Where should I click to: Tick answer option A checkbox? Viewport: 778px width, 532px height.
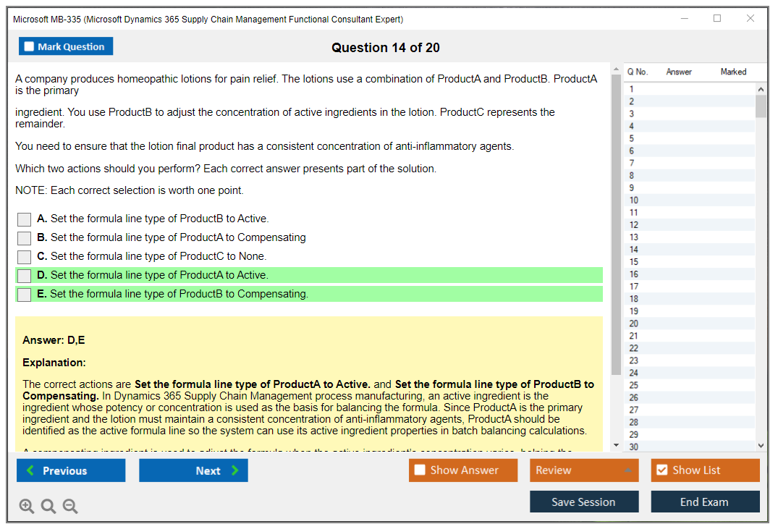tap(24, 219)
